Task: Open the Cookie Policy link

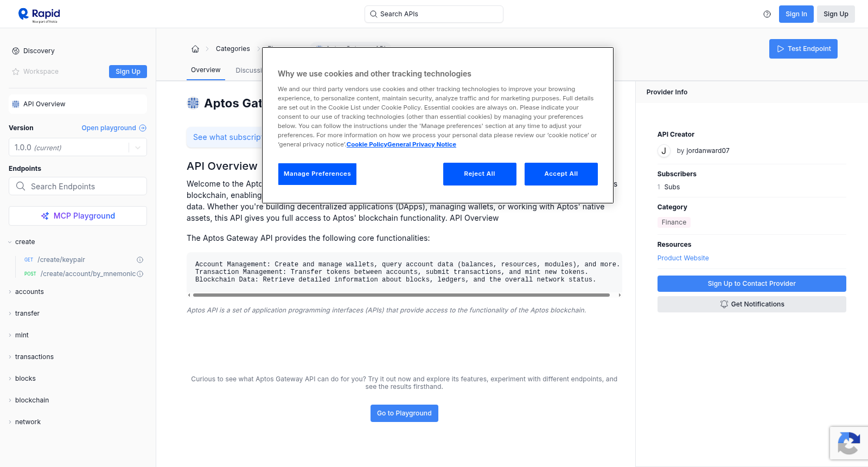Action: click(367, 144)
